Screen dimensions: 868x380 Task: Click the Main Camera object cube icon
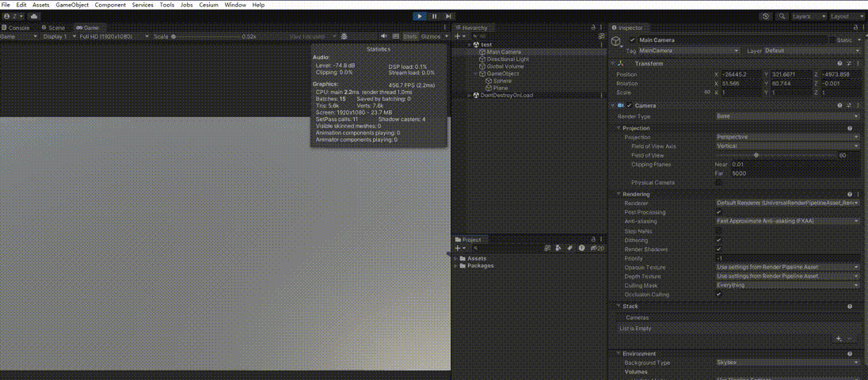[615, 41]
